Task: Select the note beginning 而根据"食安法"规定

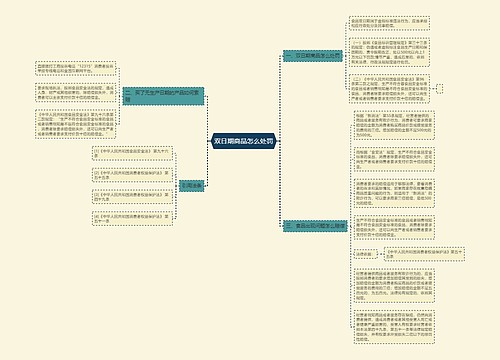Action: 394,159
